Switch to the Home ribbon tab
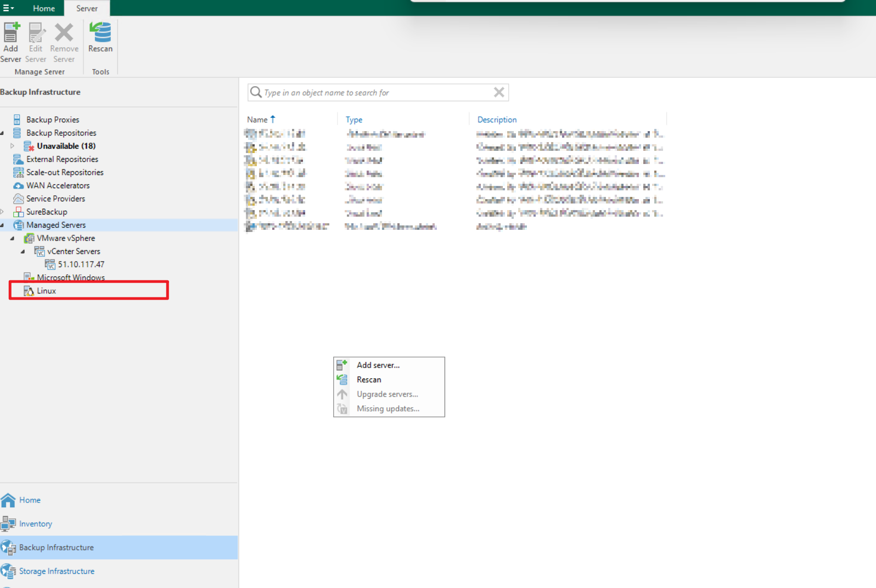Viewport: 876px width, 588px height. [44, 8]
